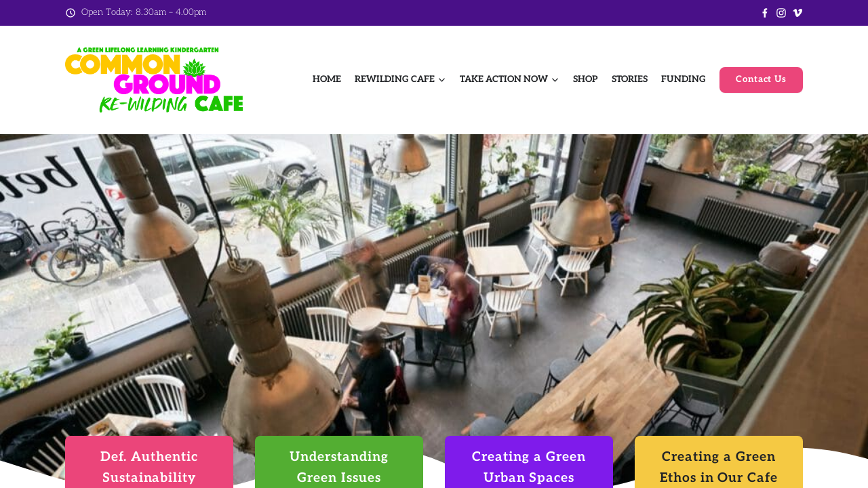The height and width of the screenshot is (488, 868).
Task: Open the Shop menu item
Action: click(x=585, y=79)
